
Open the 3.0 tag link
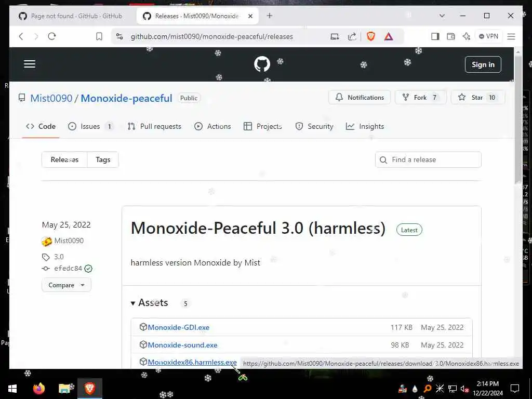point(59,257)
